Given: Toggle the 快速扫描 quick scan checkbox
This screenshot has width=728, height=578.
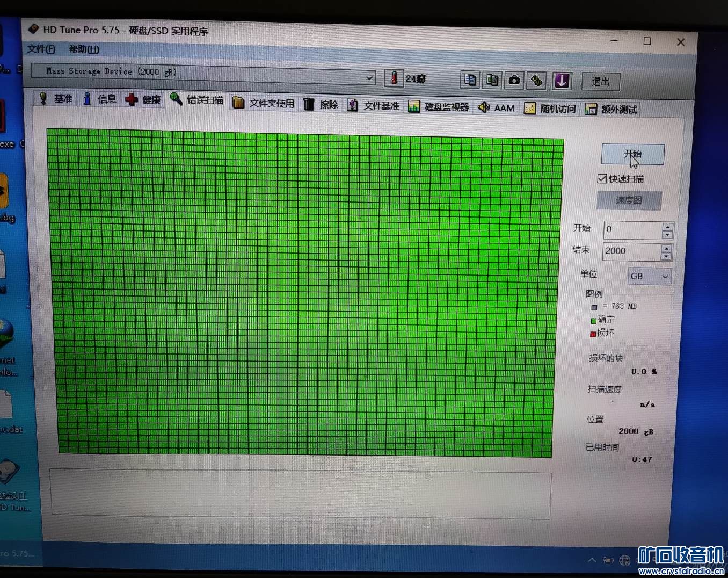Looking at the screenshot, I should click(602, 178).
